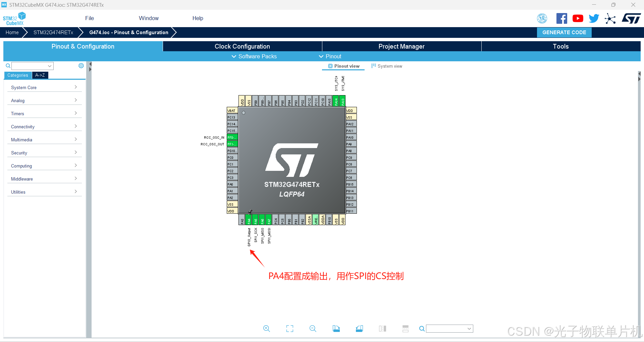644x342 pixels.
Task: Click pin PA13 on the chip
Action: (x=343, y=101)
